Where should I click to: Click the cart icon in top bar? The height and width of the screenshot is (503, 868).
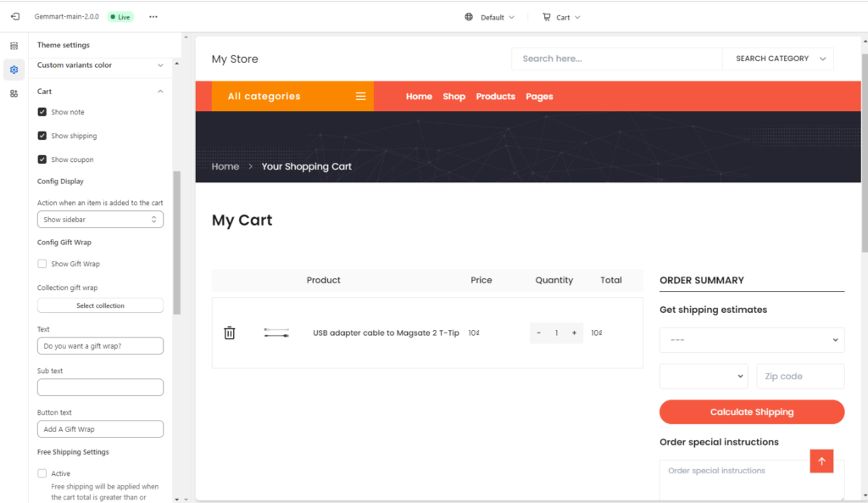point(547,17)
